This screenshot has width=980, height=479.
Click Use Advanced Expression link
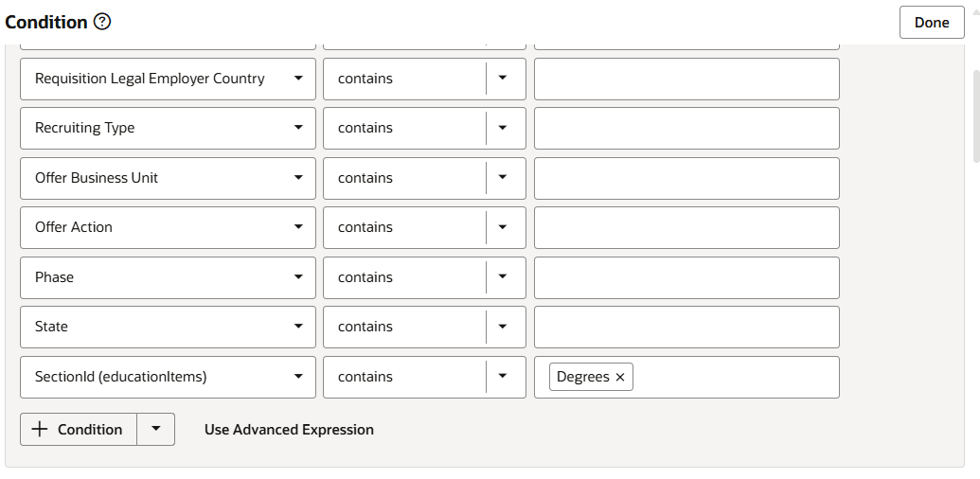[289, 430]
